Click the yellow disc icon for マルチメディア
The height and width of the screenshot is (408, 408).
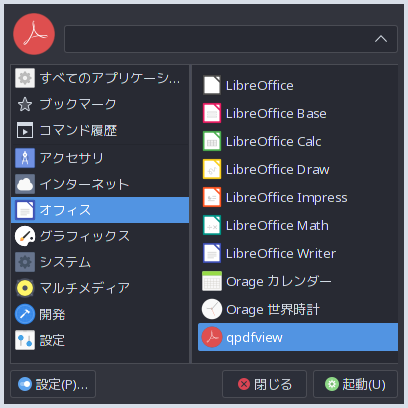[25, 288]
